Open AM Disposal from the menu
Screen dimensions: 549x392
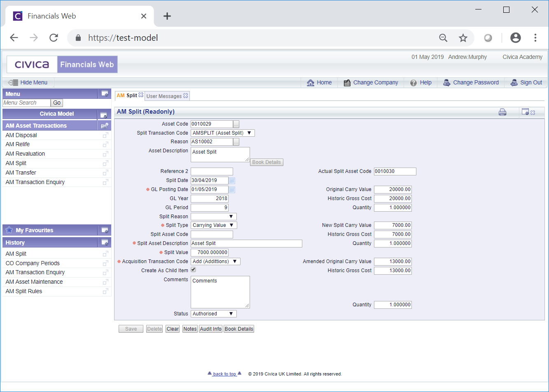pos(21,135)
